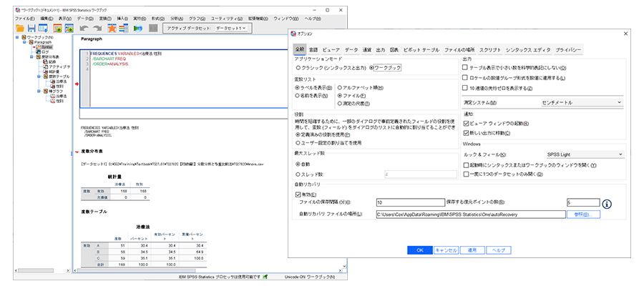
Task: Click the first insert-paragraph toolbar icon
Action: tap(57, 29)
